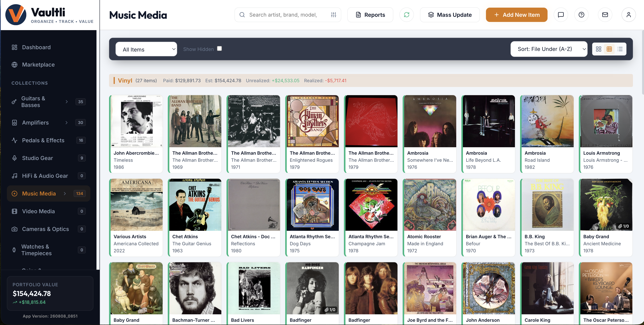Screen dimensions: 644x325
Task: Click the Pedals & Effects waveform icon
Action: 14,140
